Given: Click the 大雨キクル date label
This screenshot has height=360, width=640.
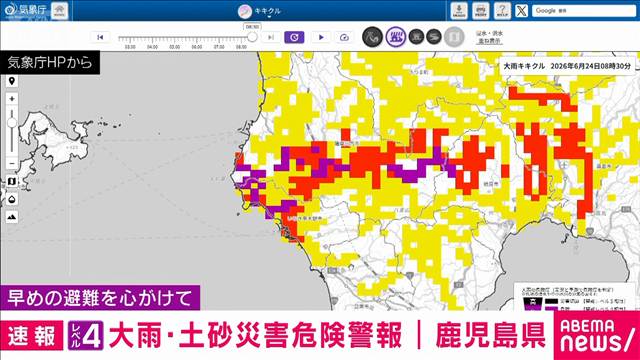Looking at the screenshot, I should coord(567,66).
